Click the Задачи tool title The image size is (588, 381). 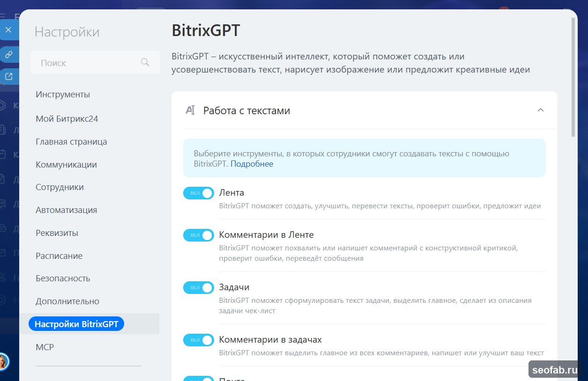(x=234, y=287)
